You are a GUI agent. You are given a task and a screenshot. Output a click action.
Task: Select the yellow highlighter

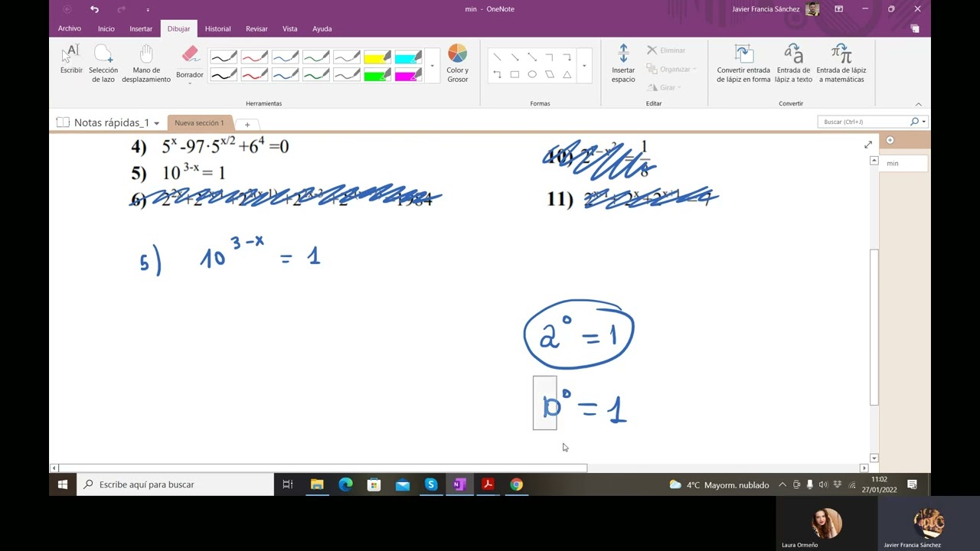pyautogui.click(x=377, y=57)
